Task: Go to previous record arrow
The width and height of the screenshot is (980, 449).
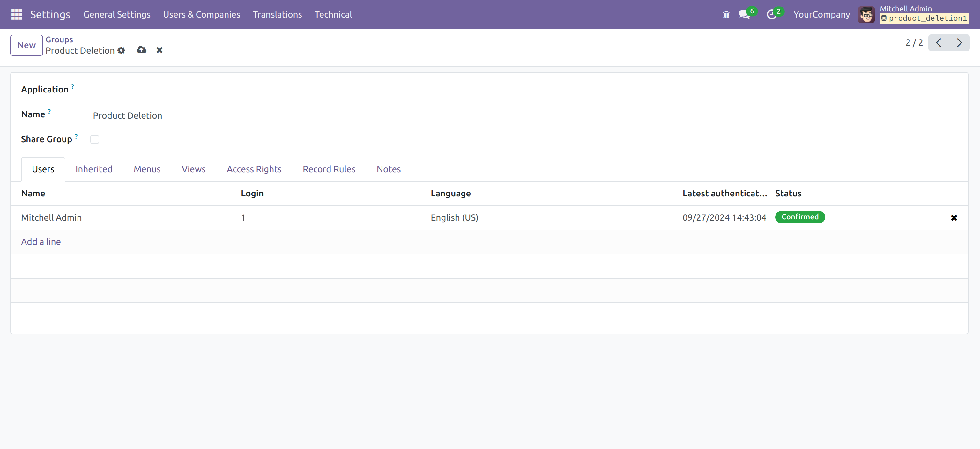Action: [x=938, y=43]
